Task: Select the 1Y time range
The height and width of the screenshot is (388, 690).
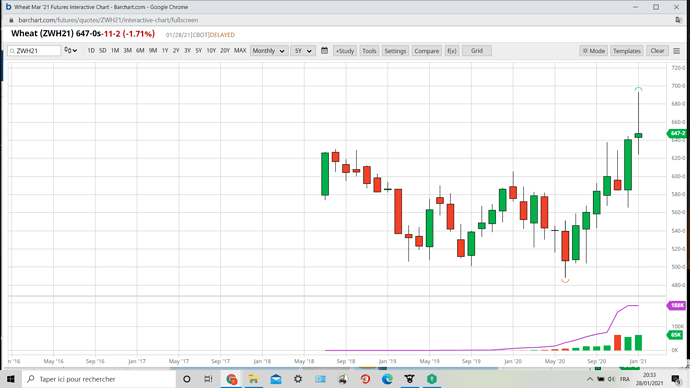Action: pyautogui.click(x=165, y=51)
